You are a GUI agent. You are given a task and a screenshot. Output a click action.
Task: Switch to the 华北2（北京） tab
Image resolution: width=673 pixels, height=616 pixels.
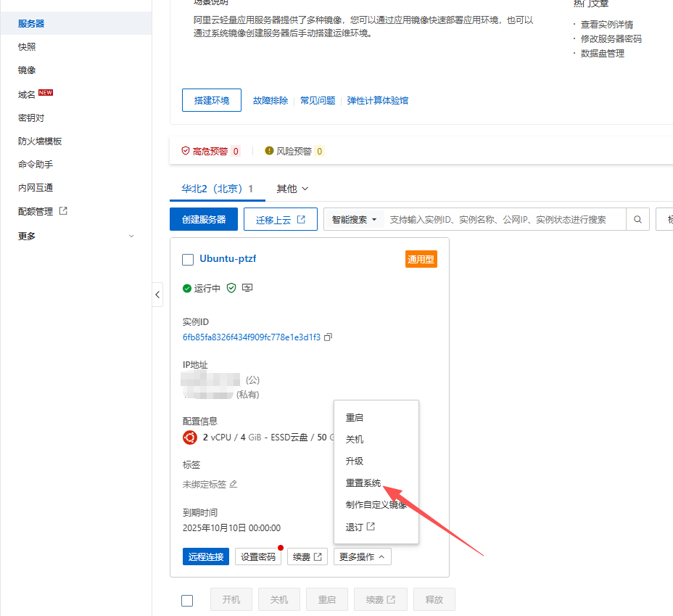[x=217, y=189]
